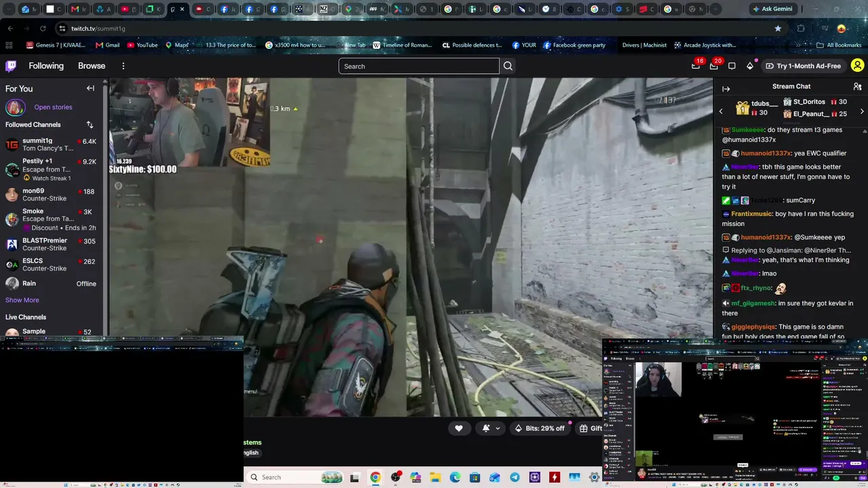Screen dimensions: 868x488
Task: Click the Frantixmusic username in chat
Action: 751,213
